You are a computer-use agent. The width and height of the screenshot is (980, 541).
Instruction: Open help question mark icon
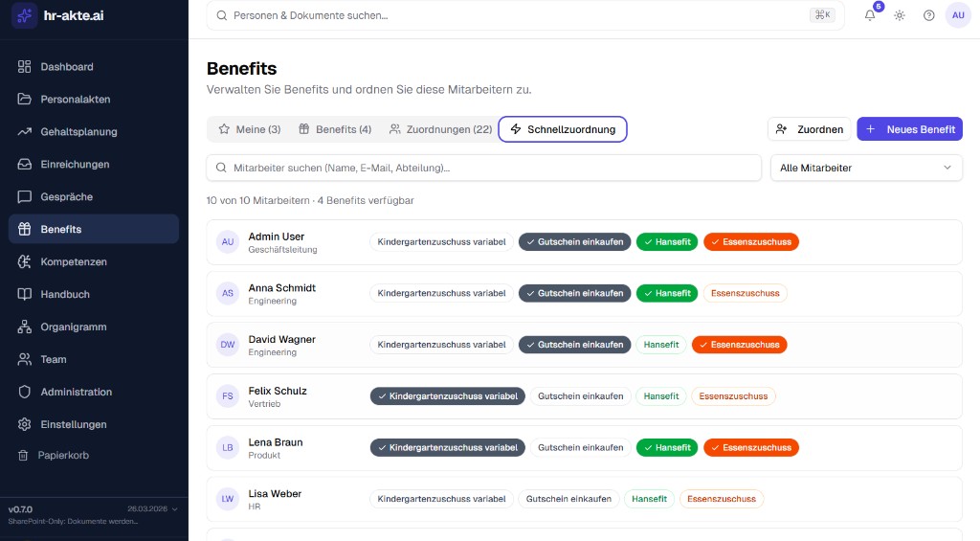928,15
